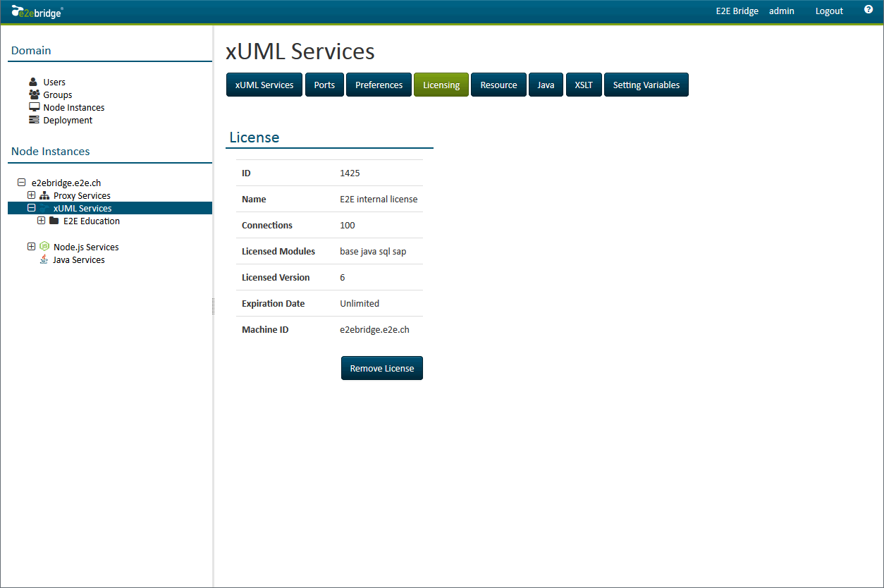Expand the Node.js Services node
The width and height of the screenshot is (884, 588).
(31, 247)
